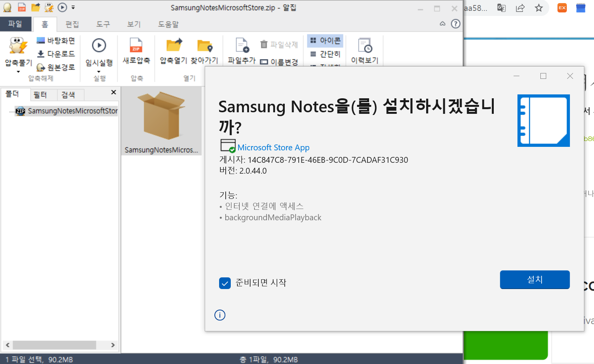The width and height of the screenshot is (594, 364).
Task: Toggle the 준비되면 시작 checkbox
Action: pos(225,283)
